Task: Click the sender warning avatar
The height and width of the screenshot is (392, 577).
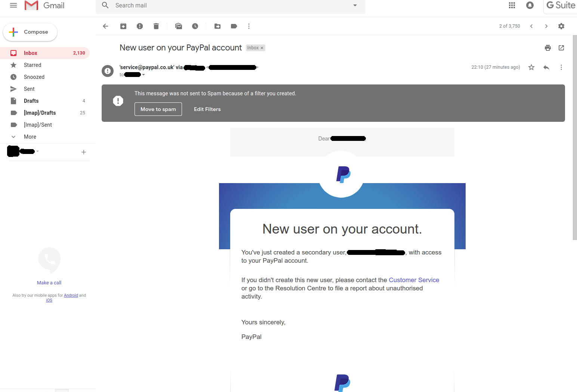Action: (108, 71)
